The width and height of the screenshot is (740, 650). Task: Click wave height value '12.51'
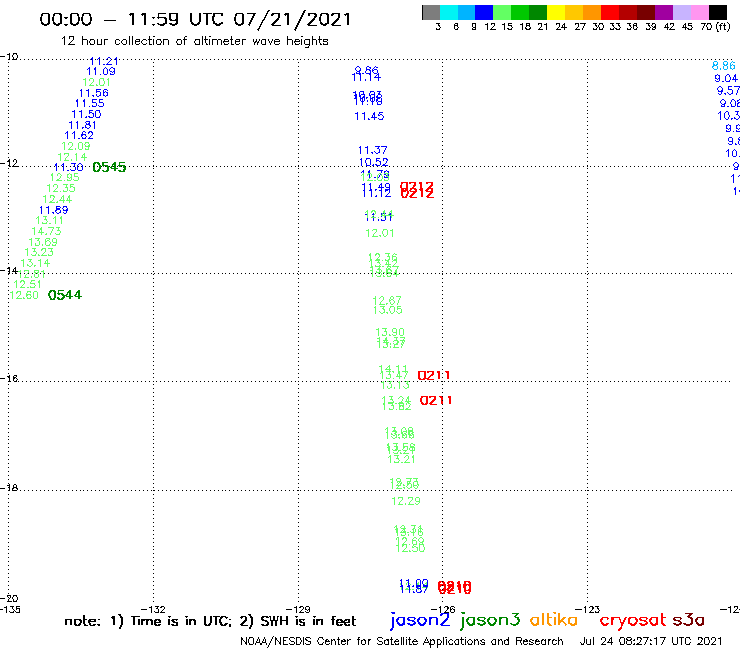(27, 285)
